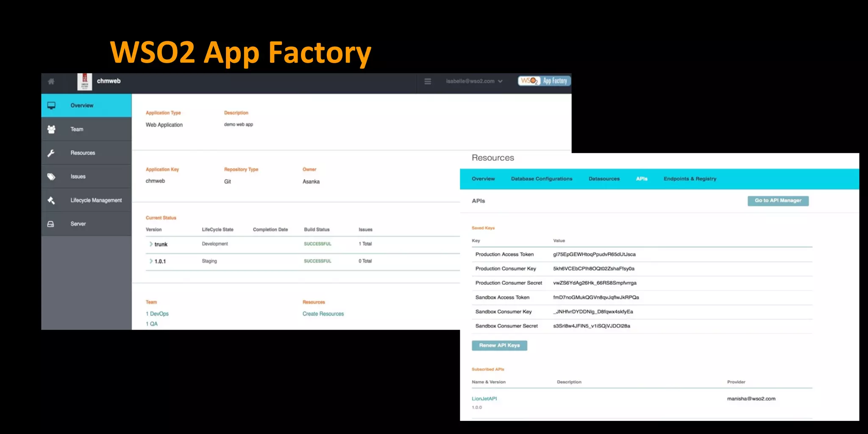This screenshot has width=868, height=434.
Task: Click the hamburger menu icon
Action: pyautogui.click(x=428, y=81)
